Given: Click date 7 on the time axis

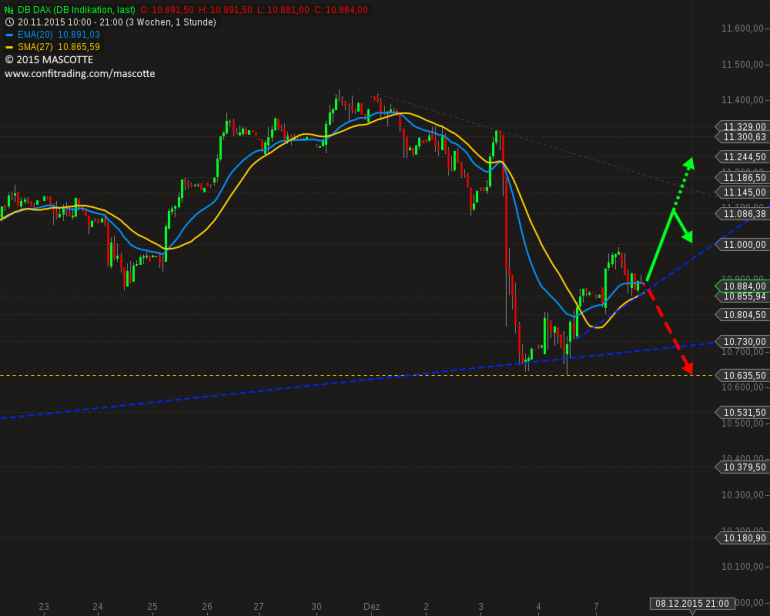Looking at the screenshot, I should [596, 607].
